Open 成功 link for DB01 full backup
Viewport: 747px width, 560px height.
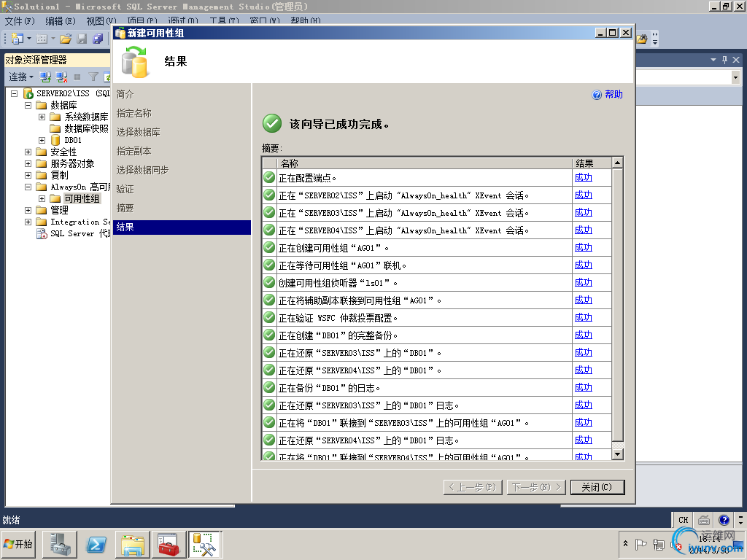[583, 335]
